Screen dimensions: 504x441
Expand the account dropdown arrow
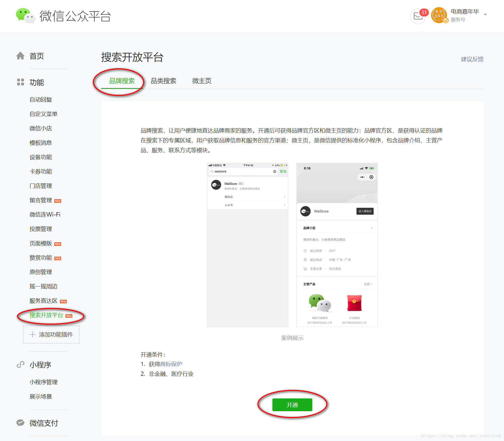tap(485, 15)
